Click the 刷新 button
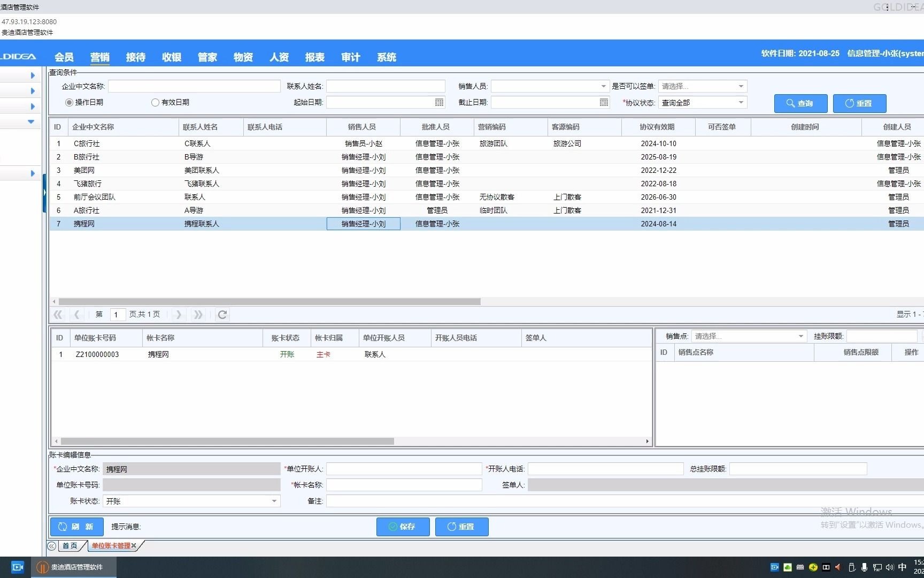924x578 pixels. [x=76, y=527]
